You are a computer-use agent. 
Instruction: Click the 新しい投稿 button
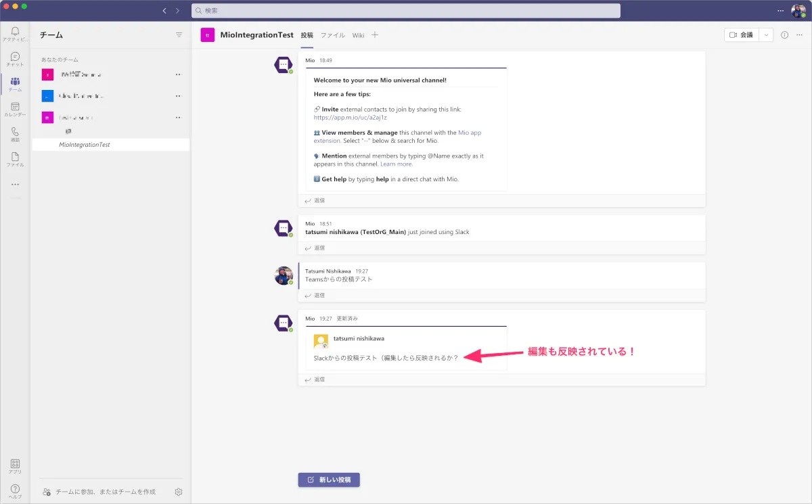click(329, 480)
